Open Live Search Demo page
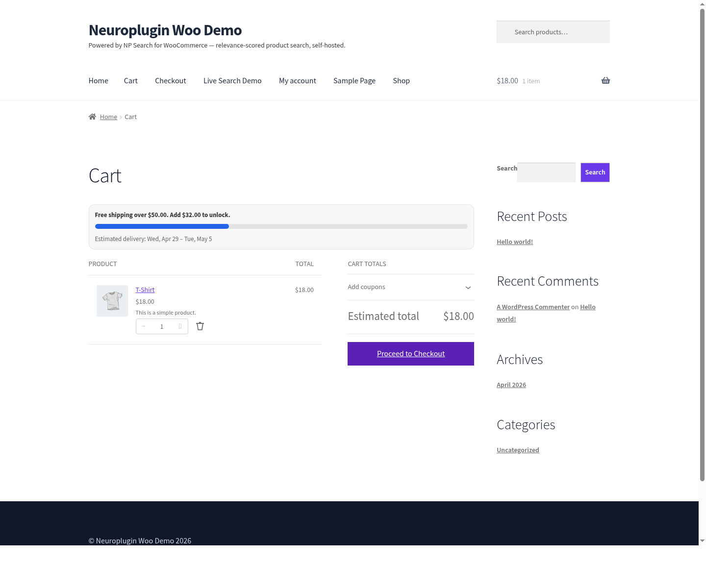The width and height of the screenshot is (706, 588). 232,81
